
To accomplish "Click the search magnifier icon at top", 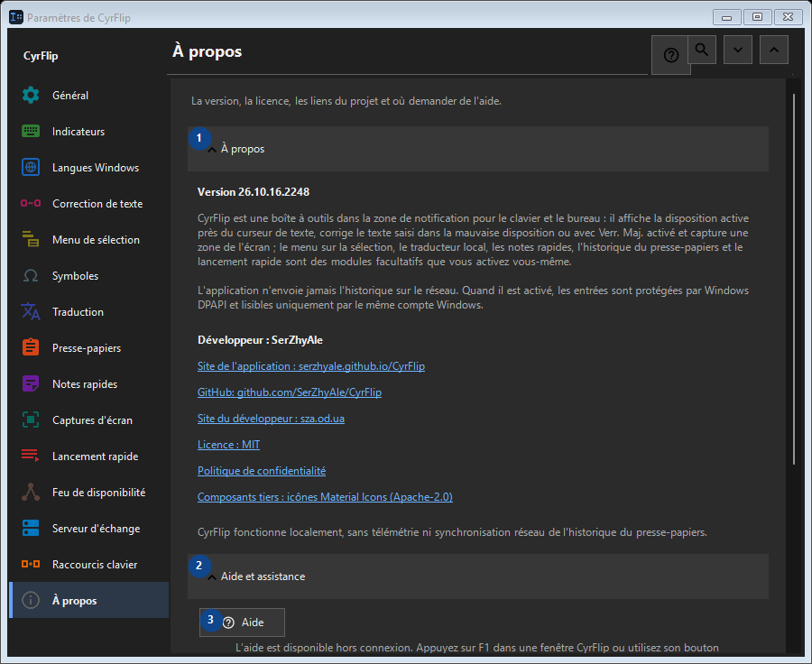I will (x=702, y=50).
